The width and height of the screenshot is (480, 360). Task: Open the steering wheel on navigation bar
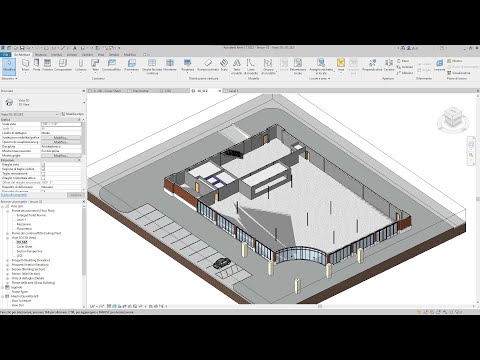[x=471, y=144]
